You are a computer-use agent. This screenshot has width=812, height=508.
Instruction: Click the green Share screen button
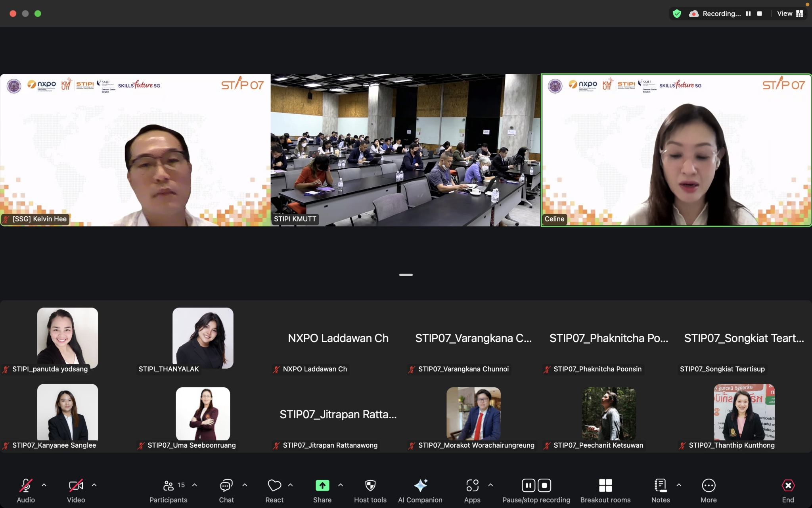click(x=322, y=486)
